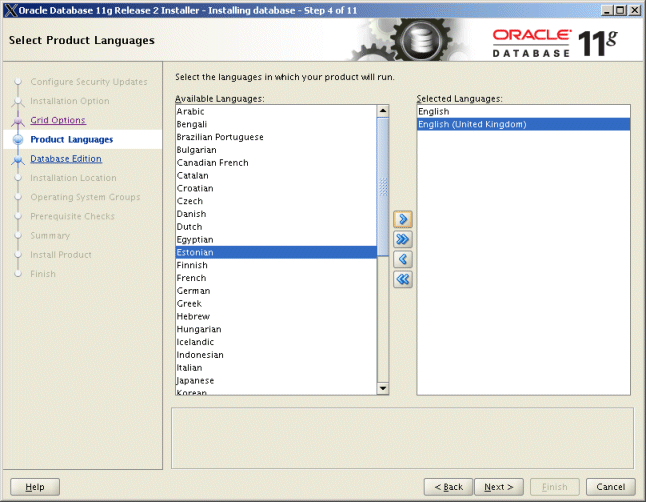Open the window menu X icon
Viewport: 646px width, 502px height.
(x=11, y=10)
